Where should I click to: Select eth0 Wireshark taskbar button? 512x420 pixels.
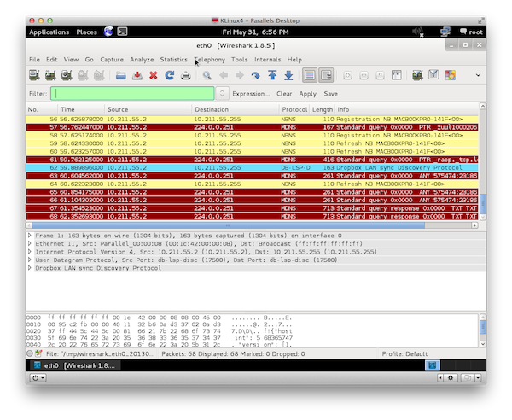[75, 365]
